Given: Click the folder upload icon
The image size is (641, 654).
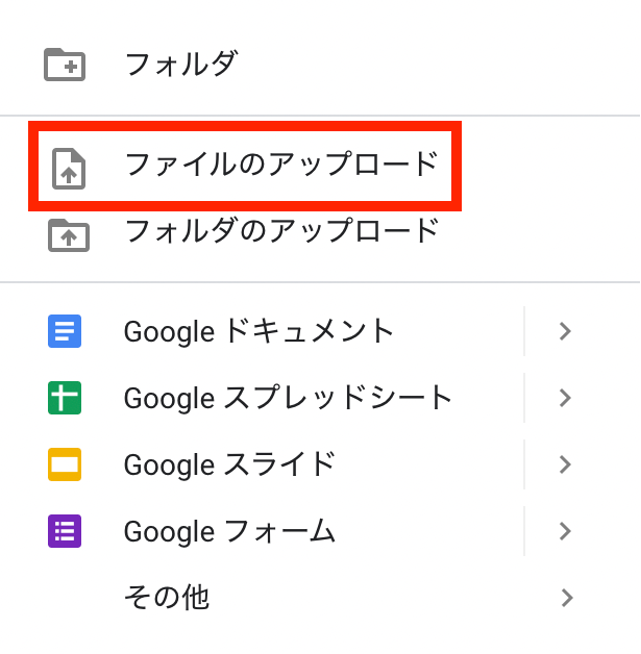Looking at the screenshot, I should click(x=68, y=234).
